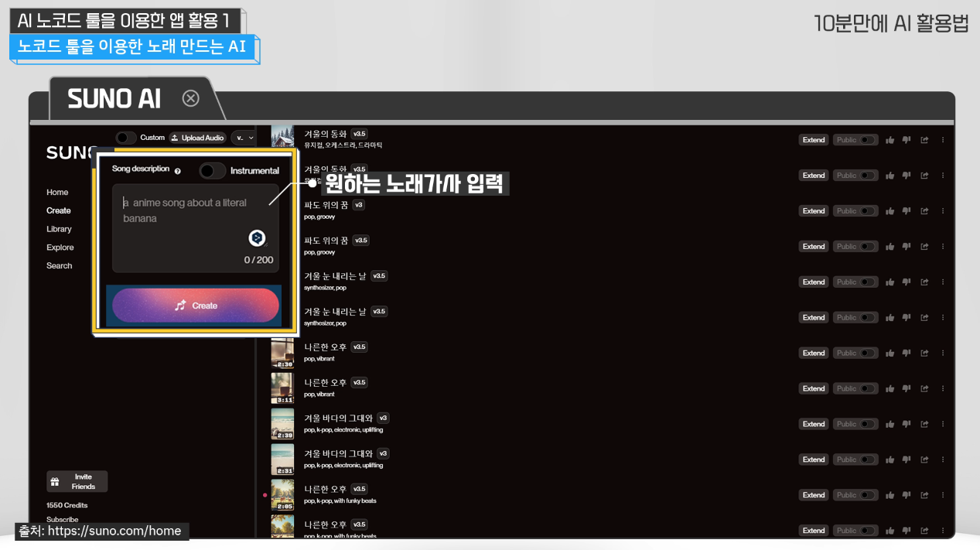Thumbs down 나른한 오후 with 2:30 thumbnail
Image resolution: width=980 pixels, height=550 pixels.
[907, 354]
